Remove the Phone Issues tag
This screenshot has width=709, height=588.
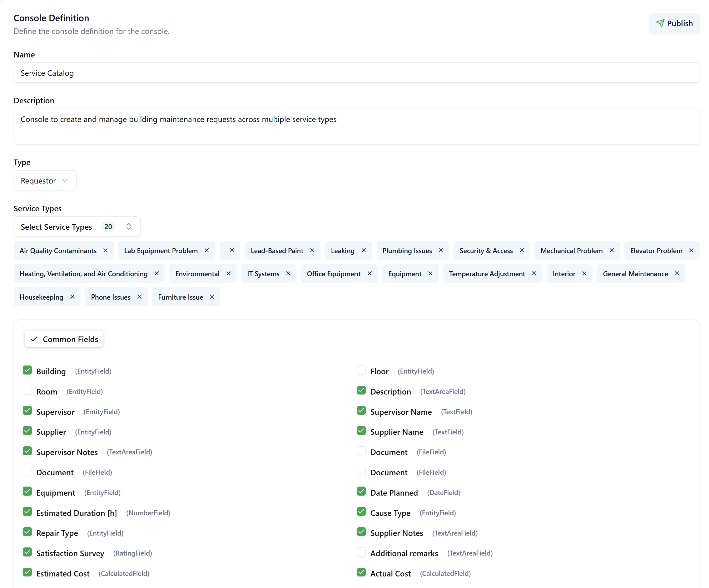click(139, 296)
